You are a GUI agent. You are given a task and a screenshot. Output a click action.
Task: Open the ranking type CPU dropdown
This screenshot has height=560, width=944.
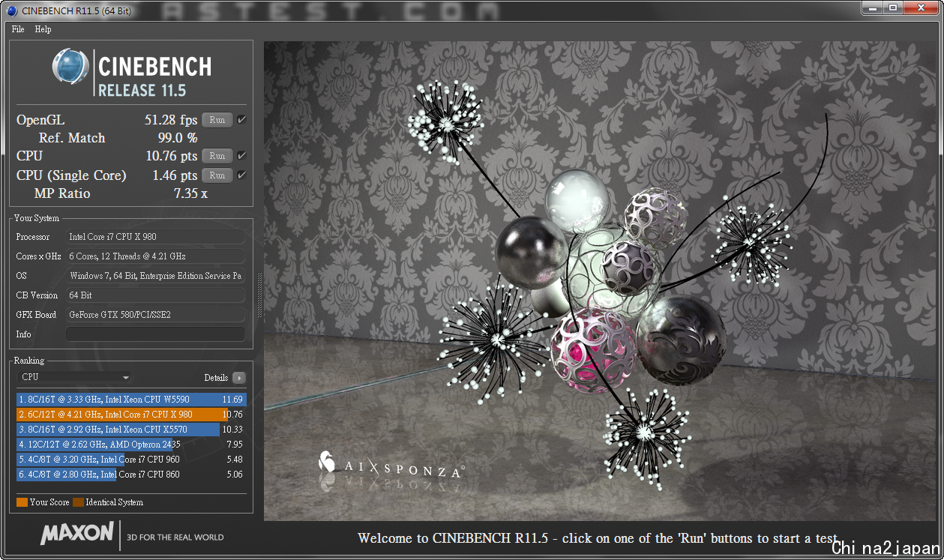click(75, 377)
